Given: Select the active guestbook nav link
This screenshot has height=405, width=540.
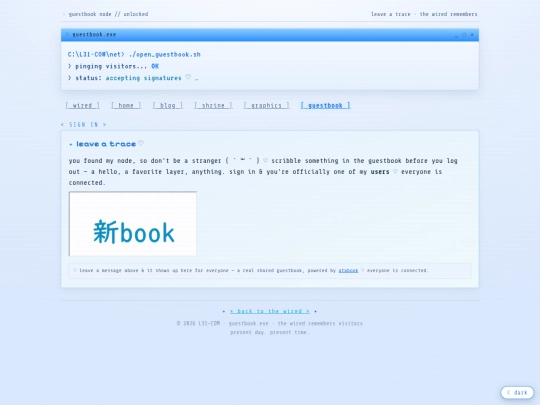Looking at the screenshot, I should 325,105.
